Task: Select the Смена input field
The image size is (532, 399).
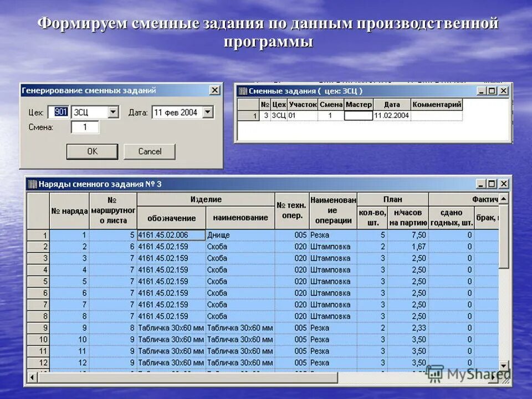Action: click(x=85, y=127)
